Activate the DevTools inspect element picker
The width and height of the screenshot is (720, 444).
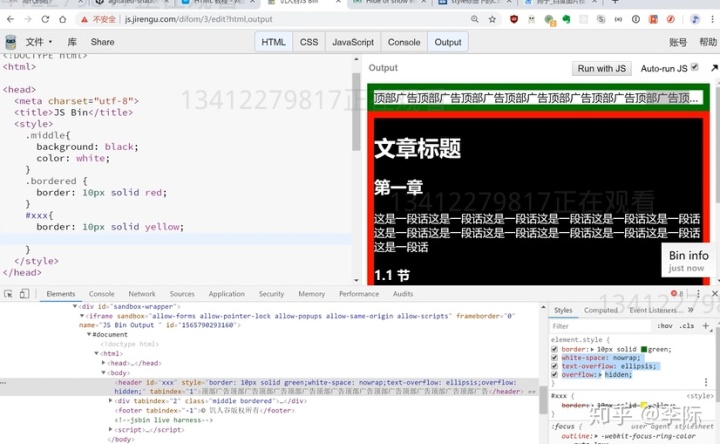tap(8, 294)
